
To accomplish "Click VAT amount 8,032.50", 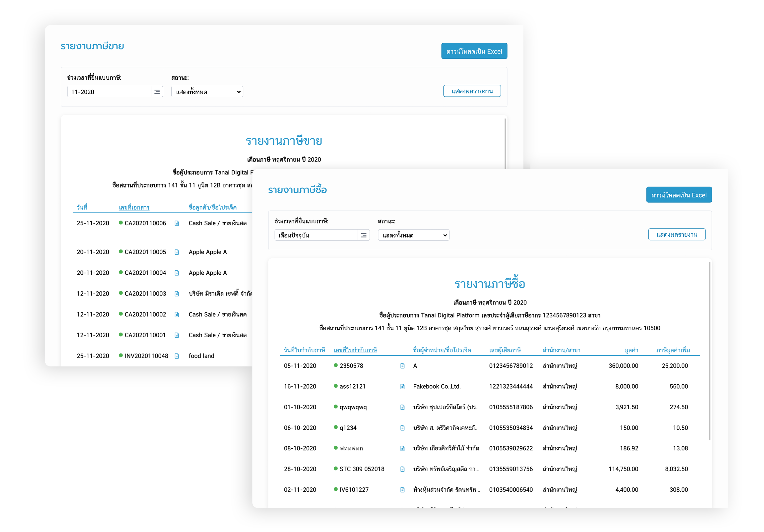I will pos(676,469).
